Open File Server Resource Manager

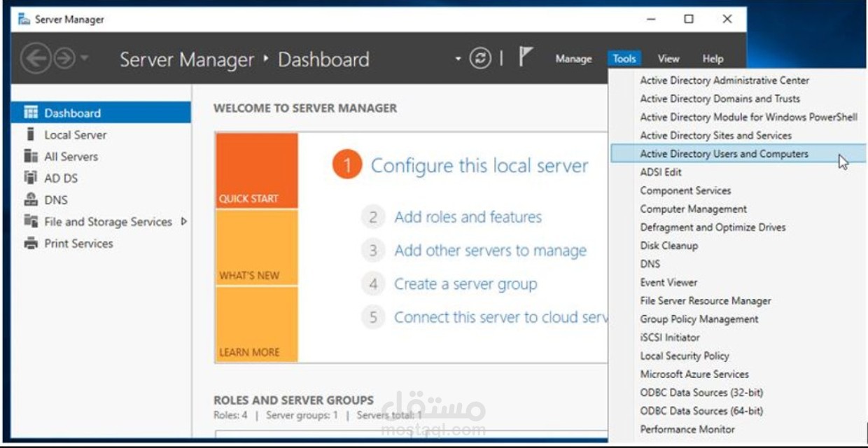tap(705, 300)
